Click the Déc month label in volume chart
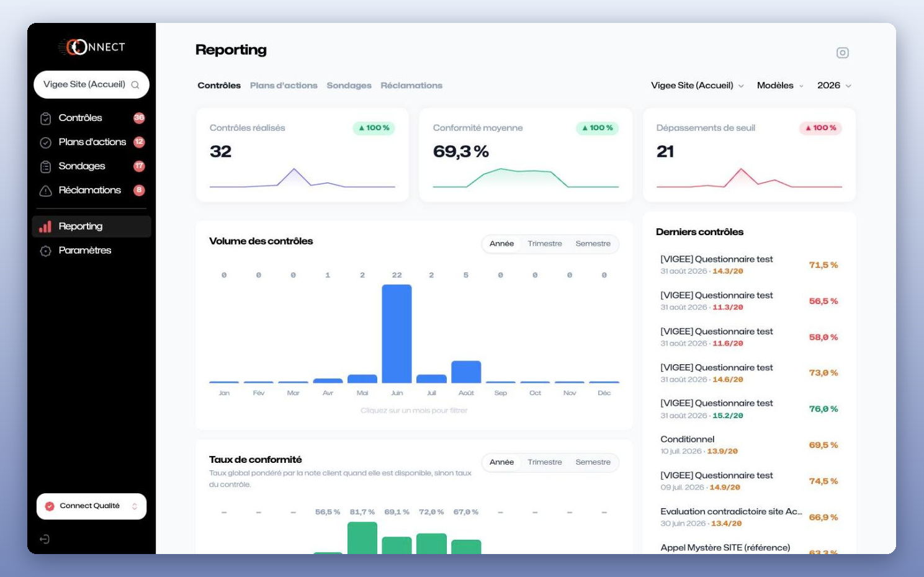Image resolution: width=924 pixels, height=577 pixels. (604, 393)
